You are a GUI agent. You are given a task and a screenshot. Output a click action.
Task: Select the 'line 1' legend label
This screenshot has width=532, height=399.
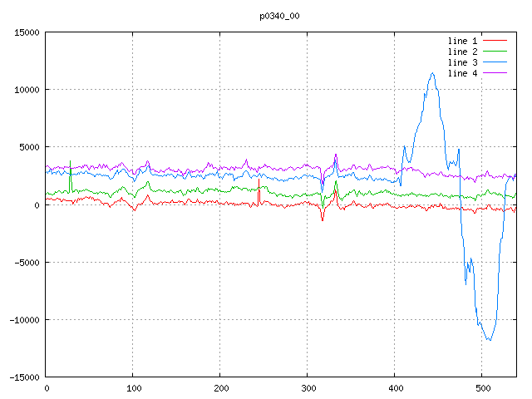pyautogui.click(x=462, y=41)
